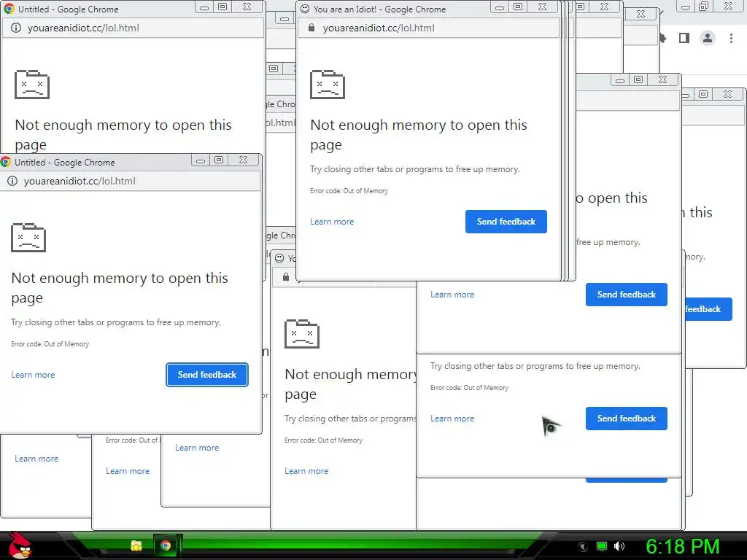Image resolution: width=747 pixels, height=560 pixels.
Task: Maximize the top-left Untitled Chrome window
Action: point(222,7)
